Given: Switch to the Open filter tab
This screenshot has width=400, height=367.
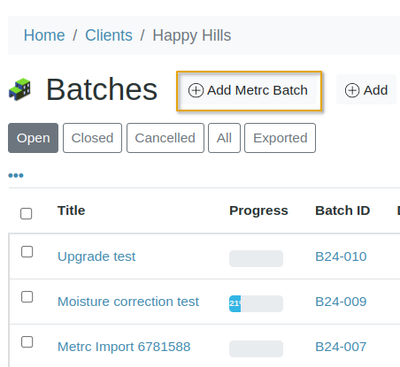Looking at the screenshot, I should pos(33,138).
